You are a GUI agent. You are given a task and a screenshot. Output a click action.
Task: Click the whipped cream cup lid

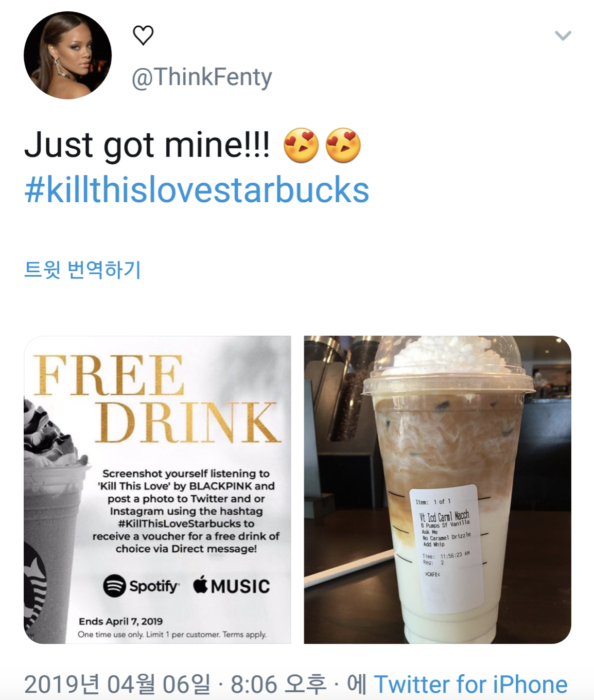point(448,366)
